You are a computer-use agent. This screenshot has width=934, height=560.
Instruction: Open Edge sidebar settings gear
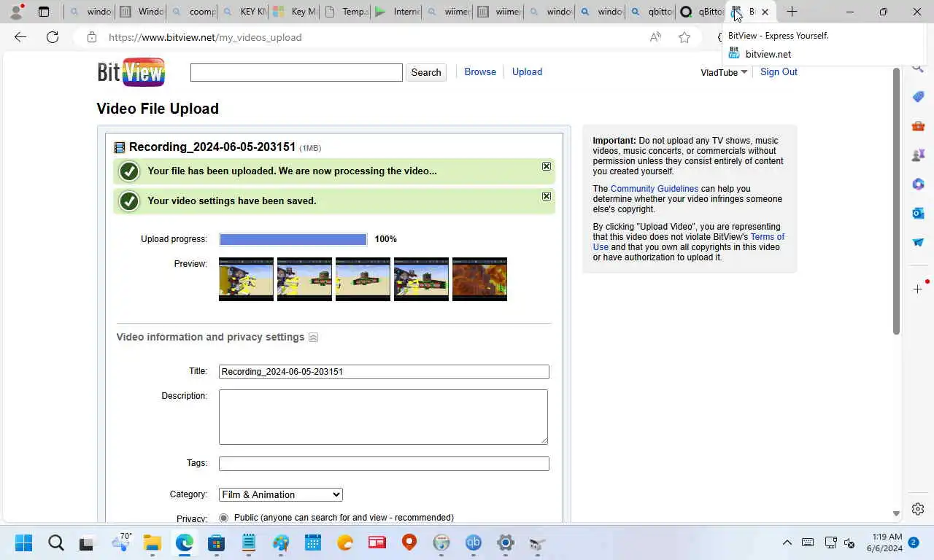(x=918, y=509)
